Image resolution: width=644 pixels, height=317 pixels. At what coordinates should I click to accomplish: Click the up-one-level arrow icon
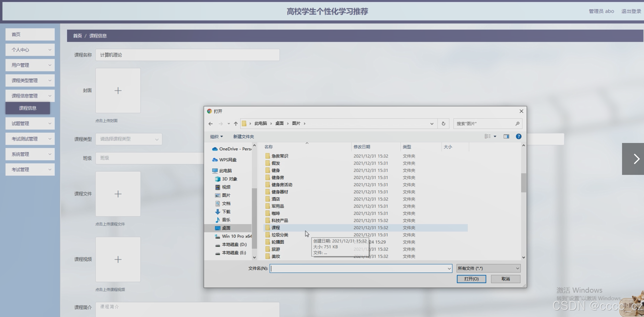(x=236, y=124)
